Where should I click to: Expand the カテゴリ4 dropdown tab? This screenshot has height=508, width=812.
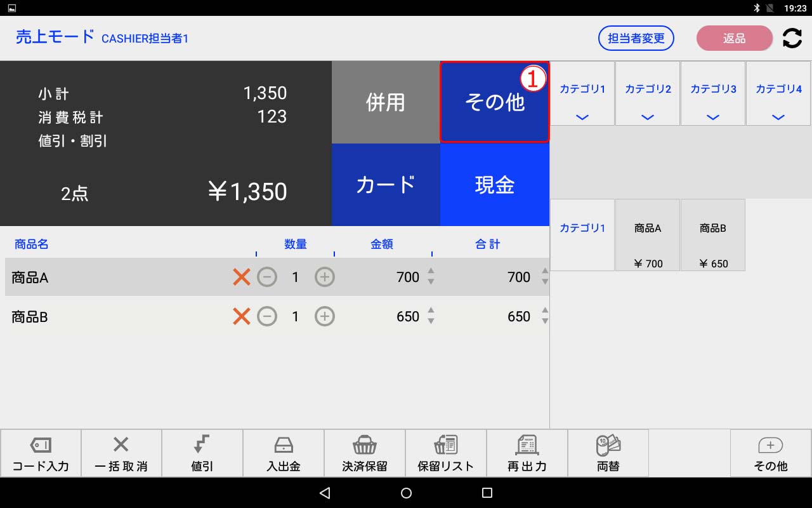778,93
